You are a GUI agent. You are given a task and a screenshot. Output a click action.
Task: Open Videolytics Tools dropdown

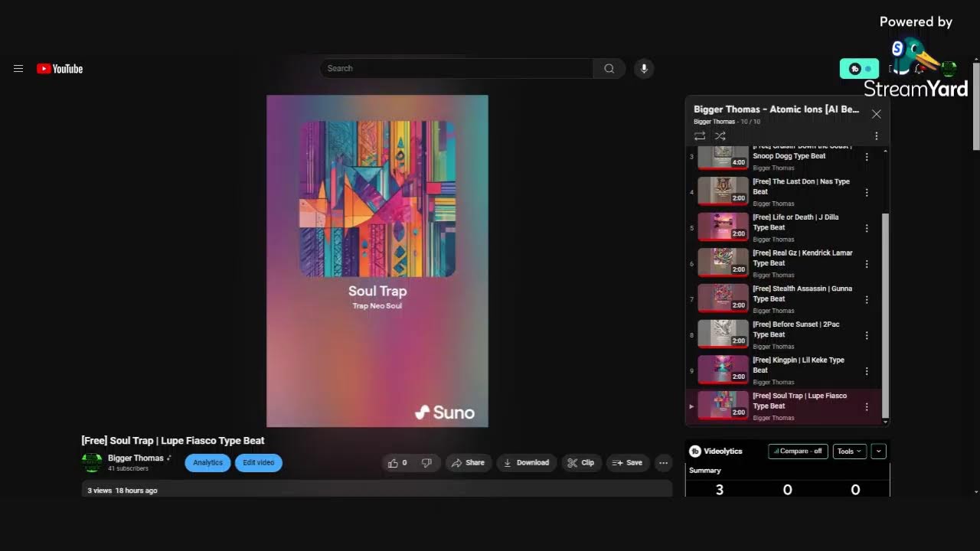[x=849, y=451]
